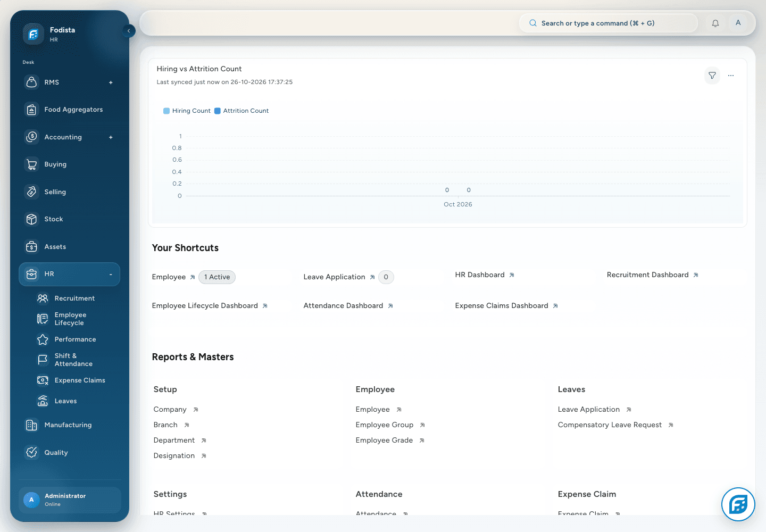This screenshot has width=766, height=532.
Task: Click the Administrator profile card
Action: [x=70, y=500]
